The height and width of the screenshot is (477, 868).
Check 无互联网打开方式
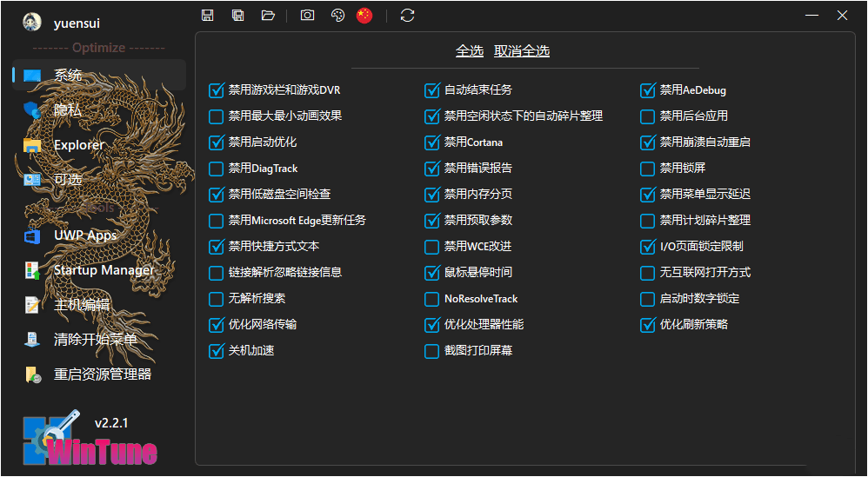(x=647, y=273)
